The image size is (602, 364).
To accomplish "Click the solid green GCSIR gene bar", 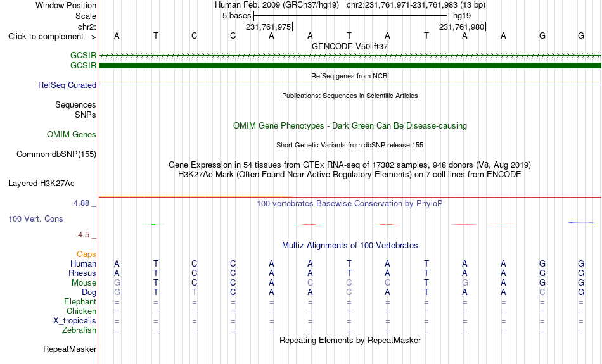I will [x=350, y=66].
